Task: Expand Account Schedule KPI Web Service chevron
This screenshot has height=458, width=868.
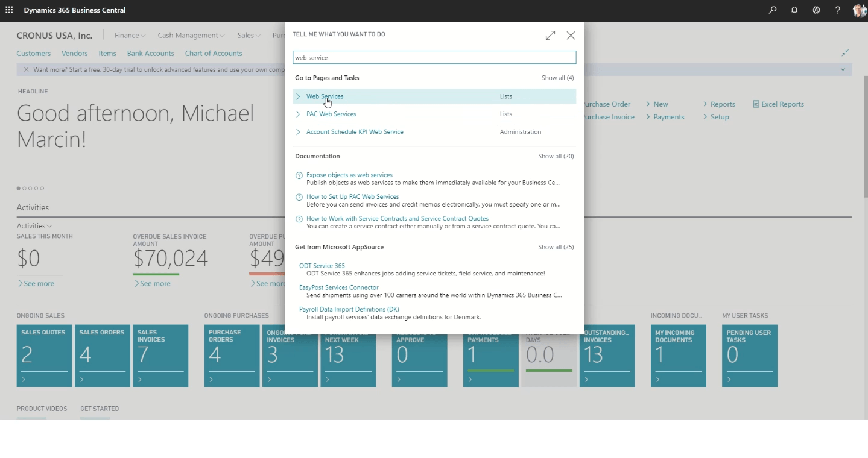Action: 298,132
